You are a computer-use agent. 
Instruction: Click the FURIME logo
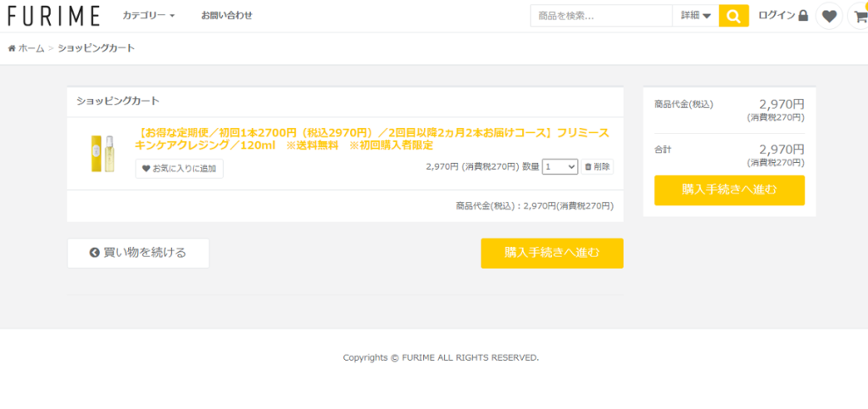pos(53,15)
